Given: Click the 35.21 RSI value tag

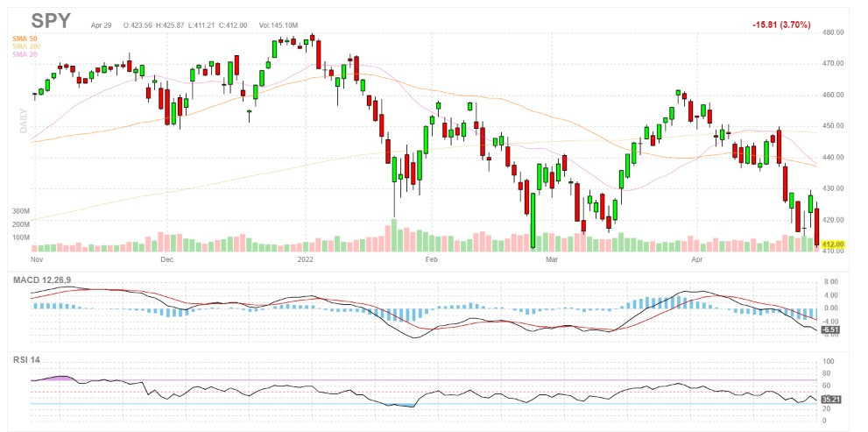Looking at the screenshot, I should coord(831,399).
